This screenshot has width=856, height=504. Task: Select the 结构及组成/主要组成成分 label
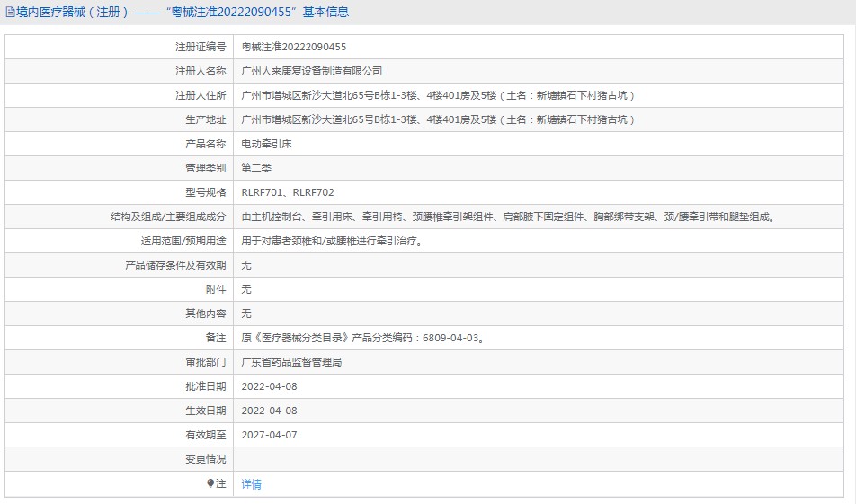168,217
